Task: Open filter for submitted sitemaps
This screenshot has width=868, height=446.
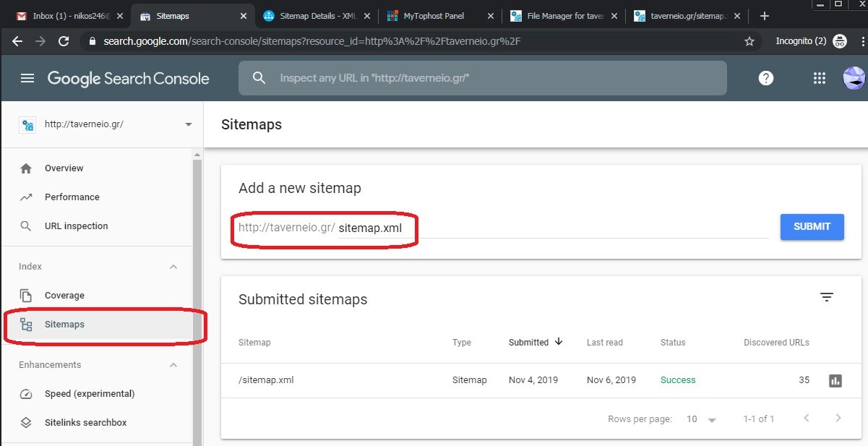Action: click(x=827, y=297)
